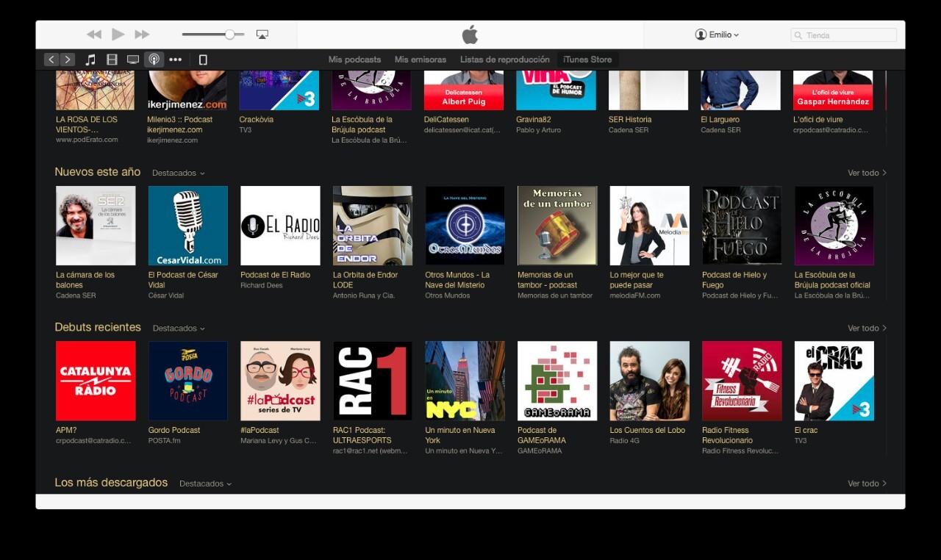Click Ver todo for Los más descargados

(866, 484)
